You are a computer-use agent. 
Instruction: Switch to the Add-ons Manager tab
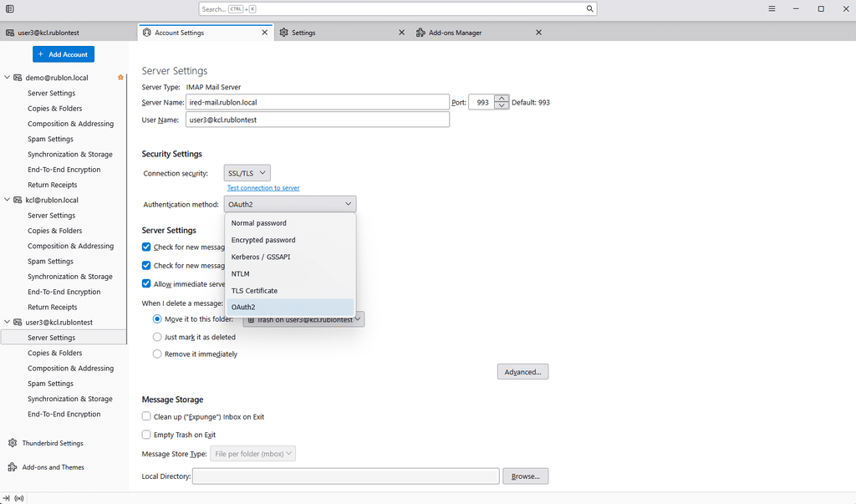click(479, 33)
